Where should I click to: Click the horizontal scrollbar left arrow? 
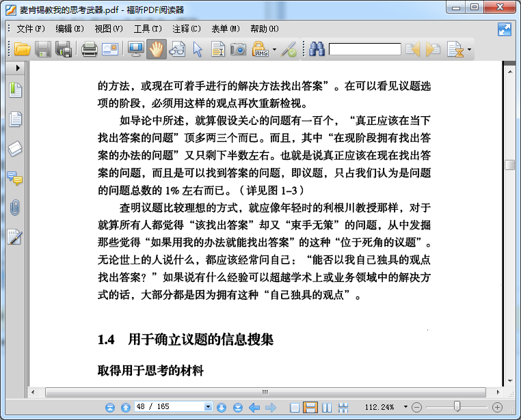(33, 392)
